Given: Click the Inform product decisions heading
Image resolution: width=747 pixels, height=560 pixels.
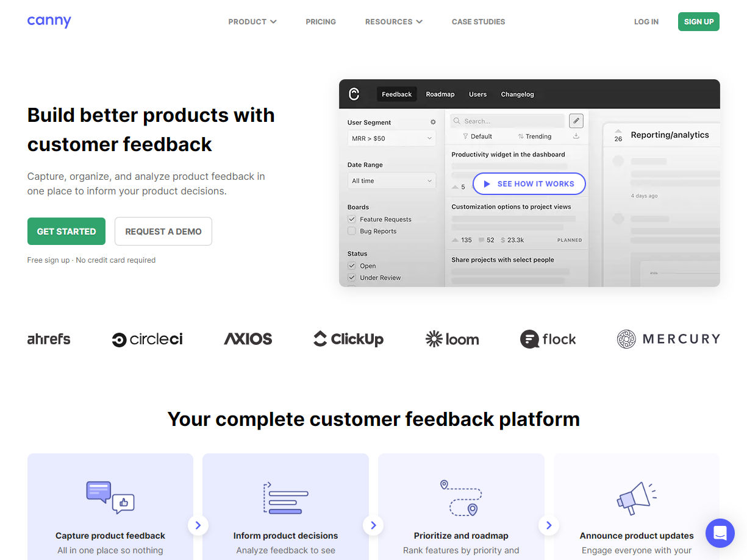Looking at the screenshot, I should [285, 536].
